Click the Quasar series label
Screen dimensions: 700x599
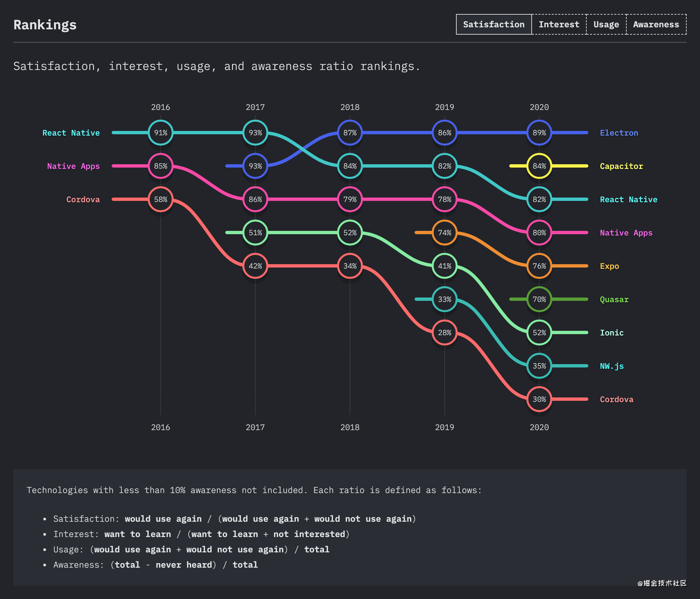(x=614, y=299)
